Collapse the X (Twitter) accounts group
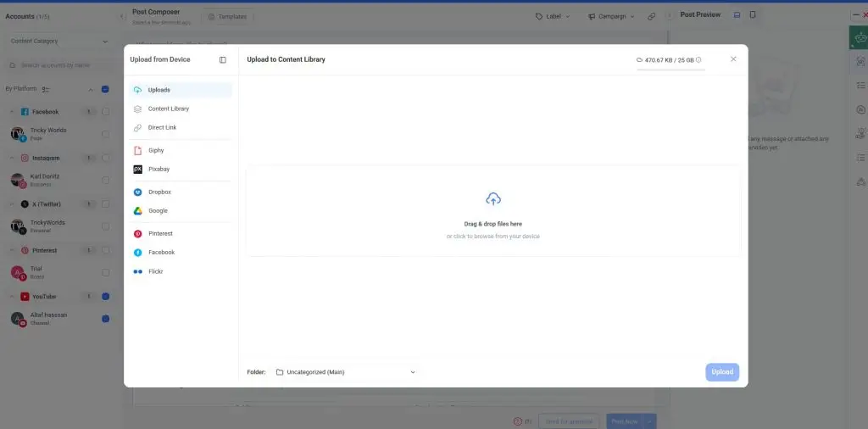The image size is (868, 429). point(12,204)
